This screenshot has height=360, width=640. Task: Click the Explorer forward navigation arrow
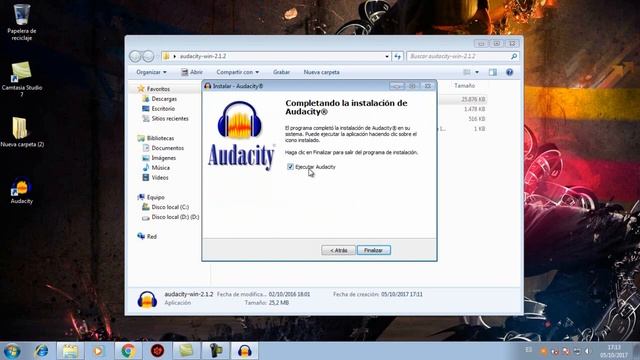[x=149, y=56]
